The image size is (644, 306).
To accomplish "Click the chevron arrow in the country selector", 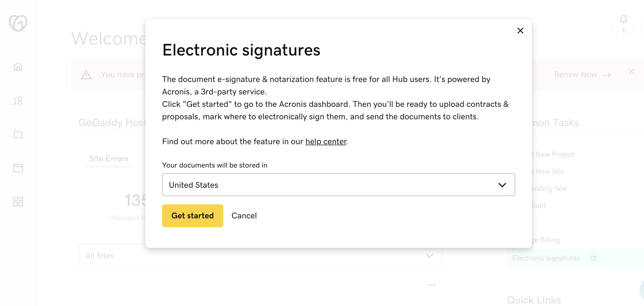I will tap(502, 185).
